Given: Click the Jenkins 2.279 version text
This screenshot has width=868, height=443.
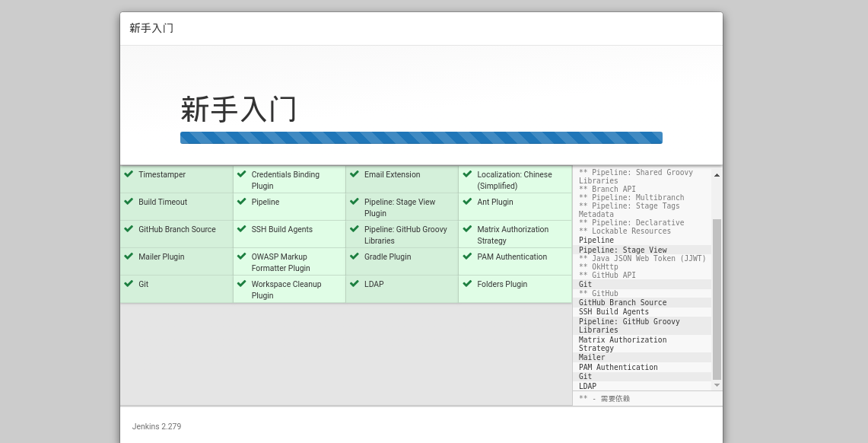Looking at the screenshot, I should [x=157, y=426].
